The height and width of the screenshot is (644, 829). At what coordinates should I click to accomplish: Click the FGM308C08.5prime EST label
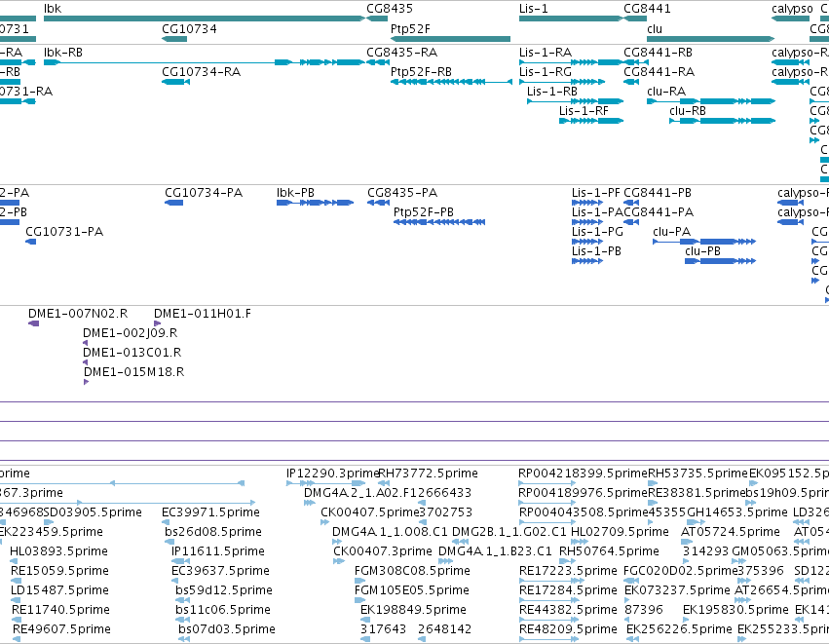[x=412, y=572]
